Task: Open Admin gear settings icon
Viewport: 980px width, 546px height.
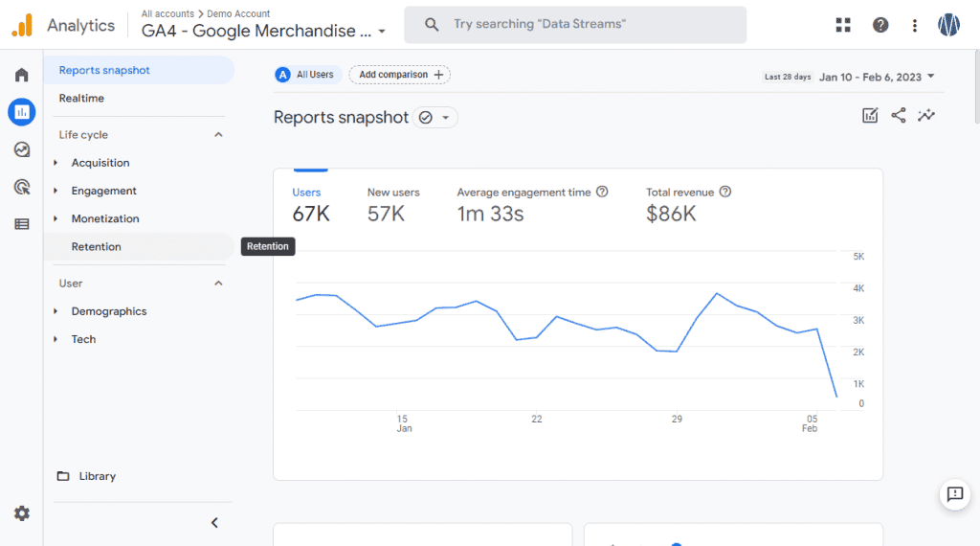Action: coord(21,513)
